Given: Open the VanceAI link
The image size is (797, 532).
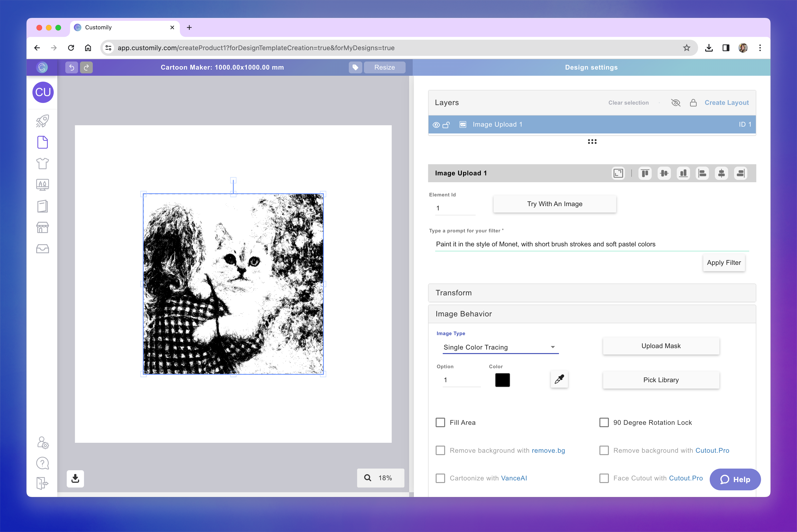Looking at the screenshot, I should point(514,478).
